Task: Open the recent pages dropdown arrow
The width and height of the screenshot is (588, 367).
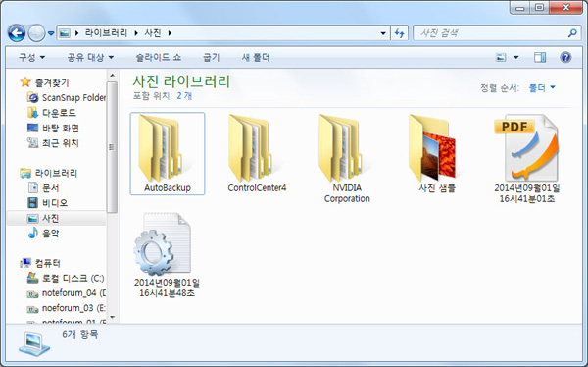Action: 51,33
